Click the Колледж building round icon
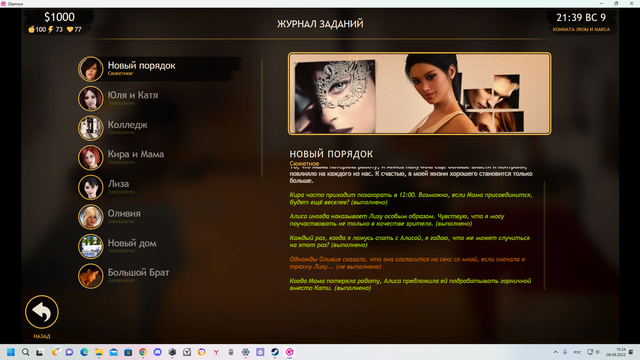640x360 pixels. (91, 128)
